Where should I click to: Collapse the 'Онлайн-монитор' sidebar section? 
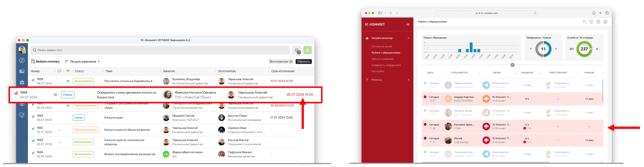pyautogui.click(x=408, y=38)
